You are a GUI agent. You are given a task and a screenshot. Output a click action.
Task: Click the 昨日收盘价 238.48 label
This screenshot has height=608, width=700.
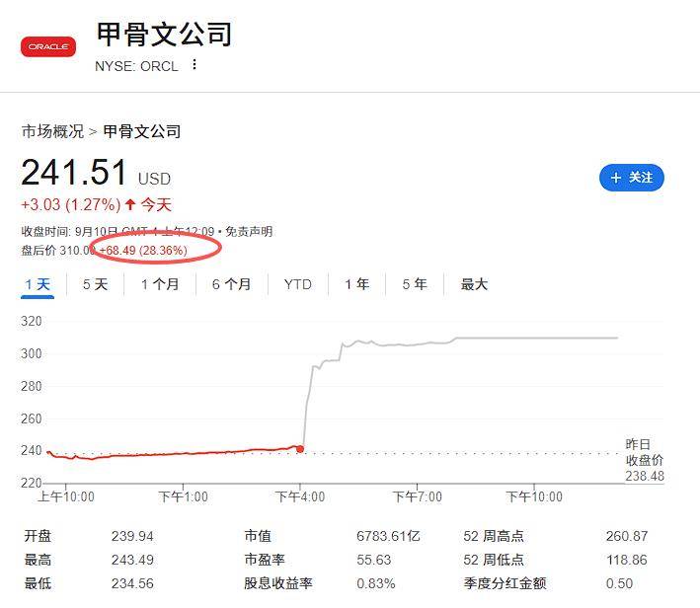tap(644, 460)
